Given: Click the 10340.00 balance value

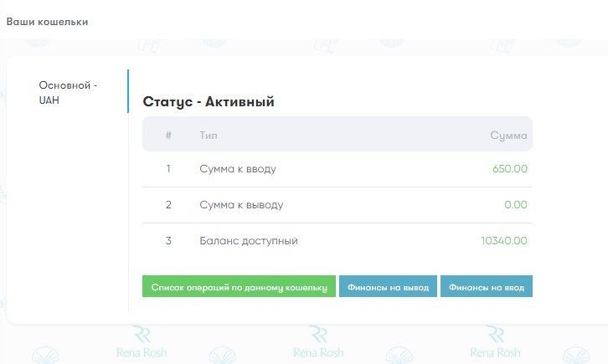Looking at the screenshot, I should (504, 241).
